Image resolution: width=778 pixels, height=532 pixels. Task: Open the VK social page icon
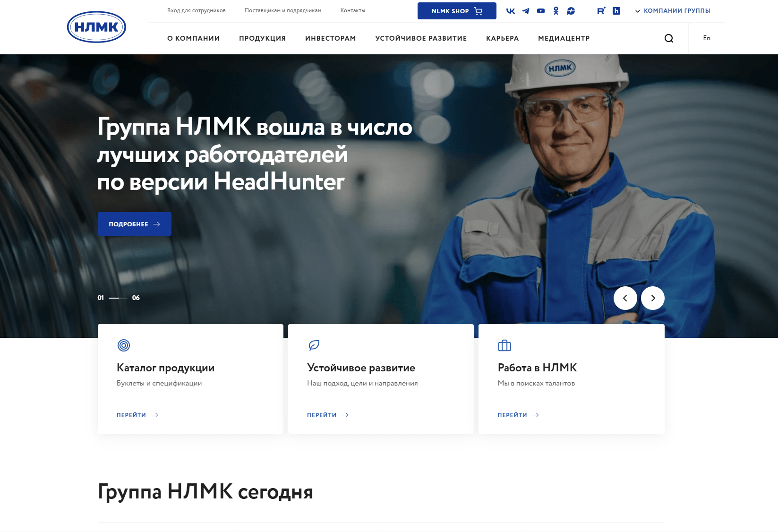pyautogui.click(x=511, y=11)
